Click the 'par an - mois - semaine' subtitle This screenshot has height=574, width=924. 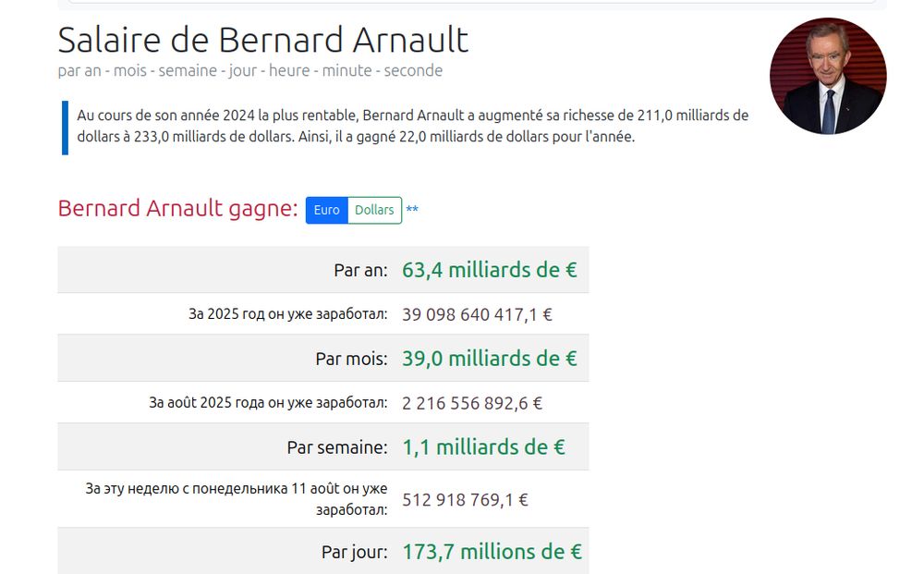[249, 71]
